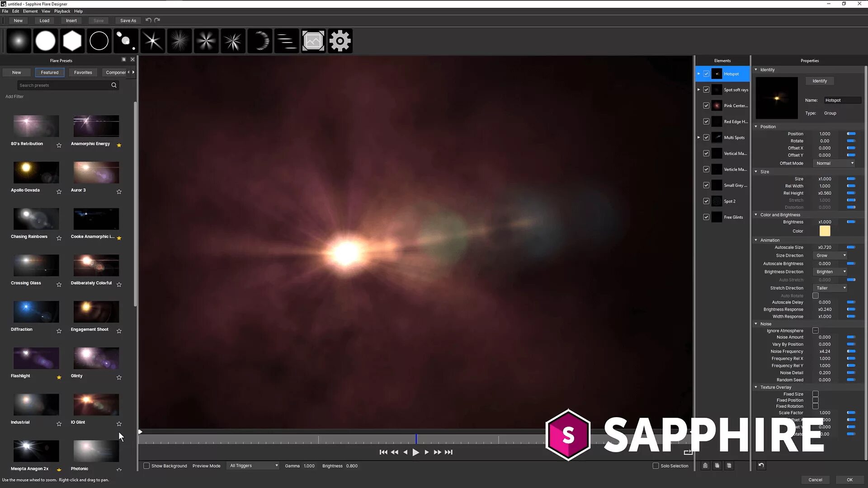Image resolution: width=868 pixels, height=488 pixels.
Task: Select the Glow element tool
Action: click(x=19, y=40)
